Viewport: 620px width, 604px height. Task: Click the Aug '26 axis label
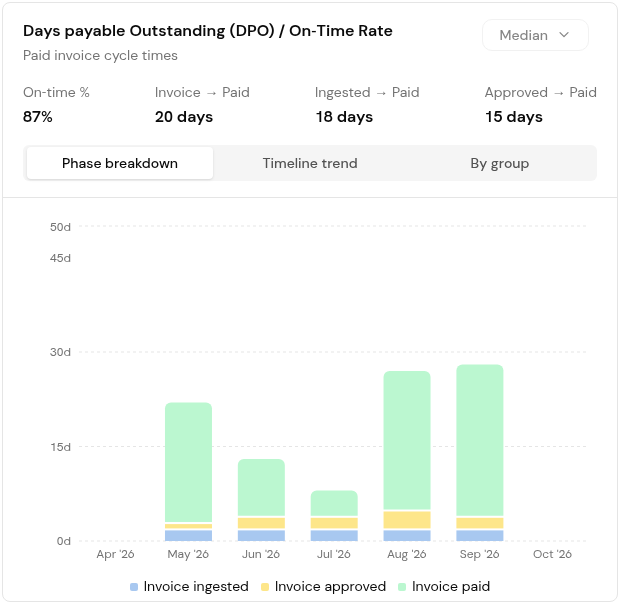click(407, 554)
